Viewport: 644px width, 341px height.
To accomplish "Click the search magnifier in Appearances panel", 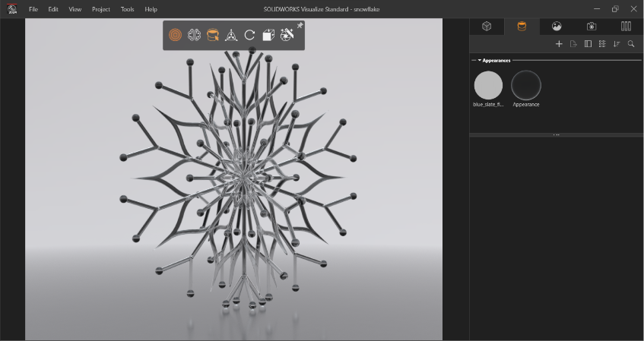I will coord(631,44).
